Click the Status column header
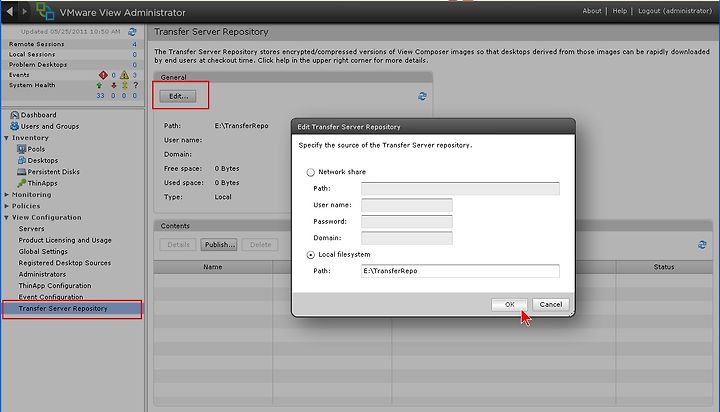 664,267
